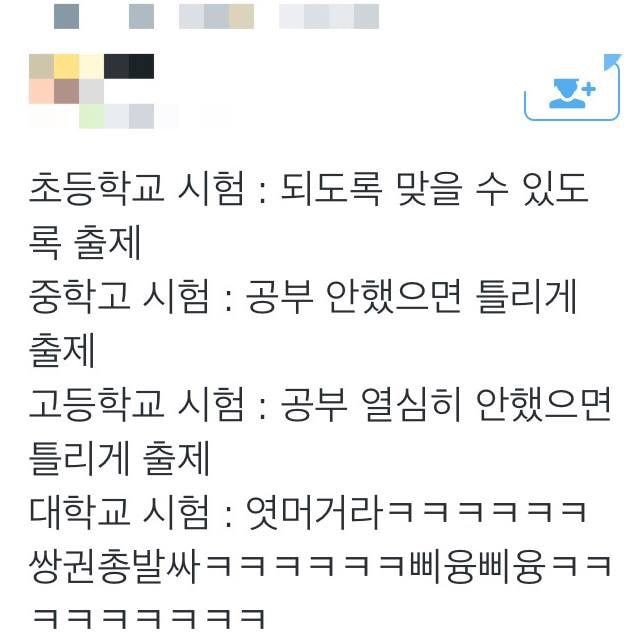Click the phrase '공부 안했으면 틀리게'

(x=411, y=296)
